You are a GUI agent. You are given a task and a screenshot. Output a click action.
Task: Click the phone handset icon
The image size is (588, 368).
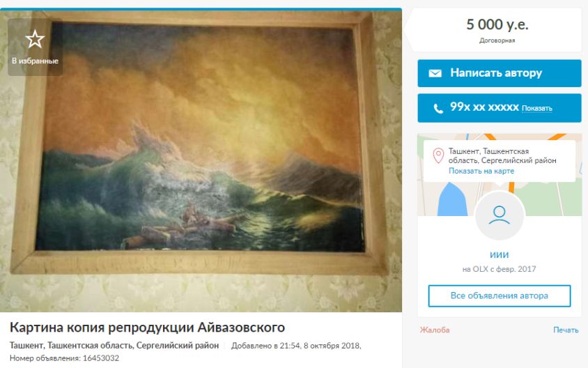[x=438, y=109]
